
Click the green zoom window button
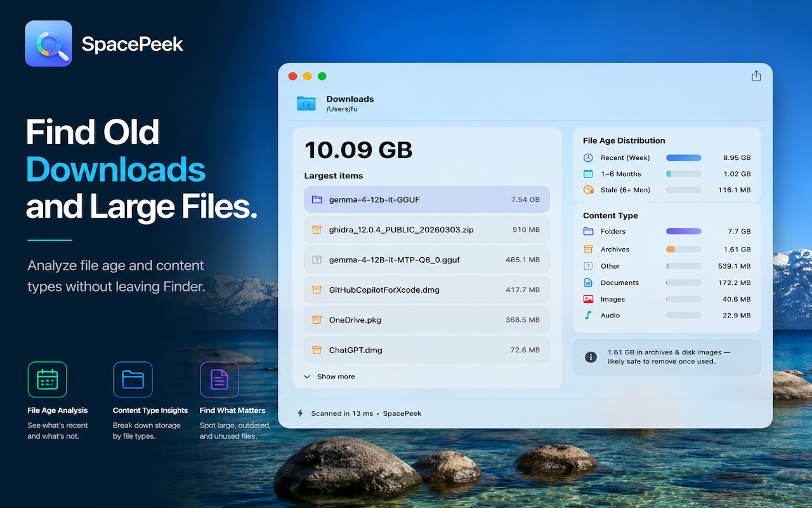click(x=322, y=76)
